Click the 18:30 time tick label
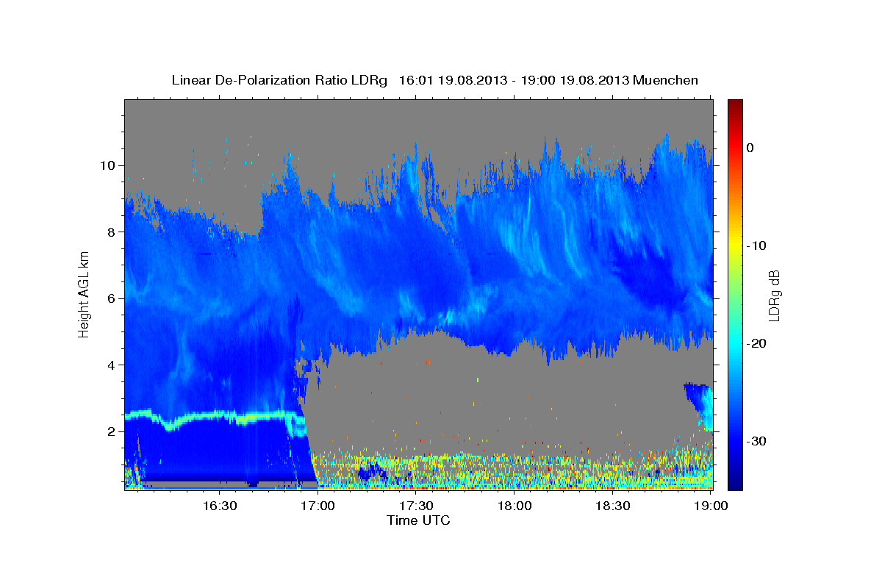 tap(613, 506)
